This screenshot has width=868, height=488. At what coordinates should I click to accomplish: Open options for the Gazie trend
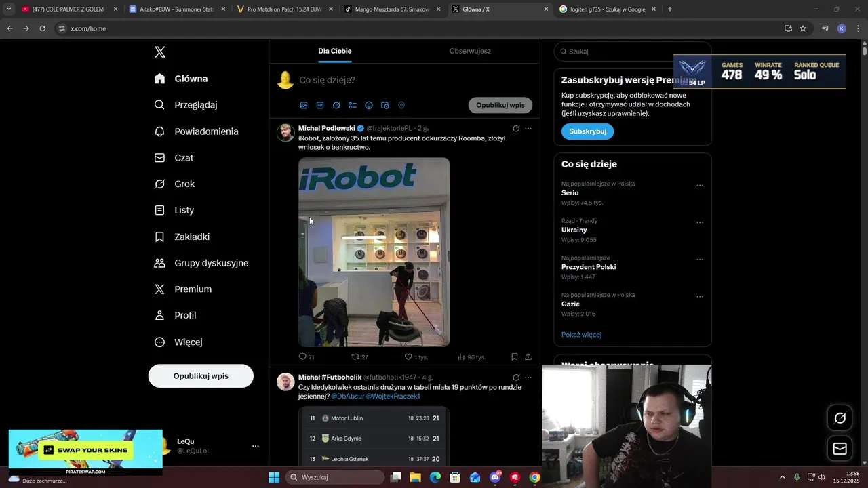click(x=700, y=297)
